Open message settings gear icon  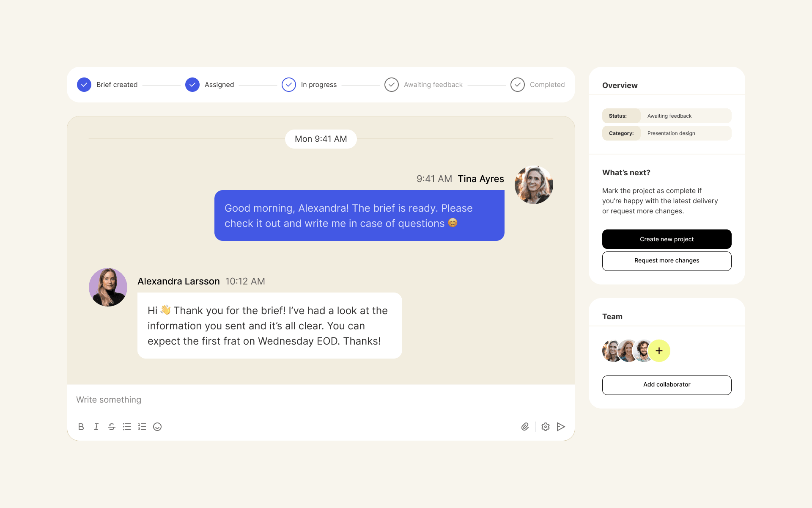(546, 427)
